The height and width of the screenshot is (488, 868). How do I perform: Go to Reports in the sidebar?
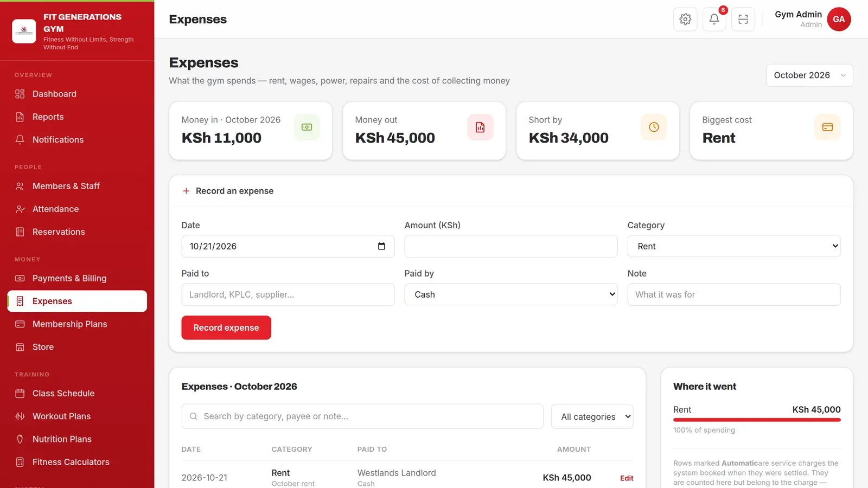tap(77, 117)
